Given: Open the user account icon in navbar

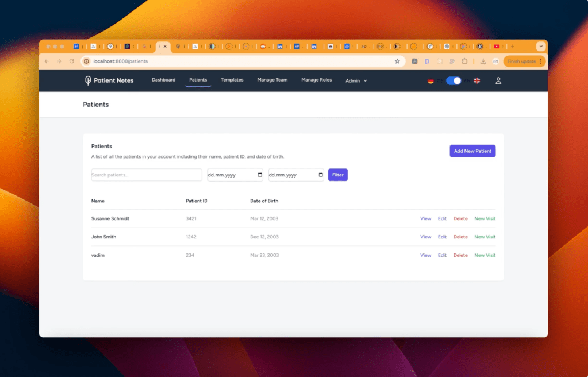Looking at the screenshot, I should coord(498,80).
